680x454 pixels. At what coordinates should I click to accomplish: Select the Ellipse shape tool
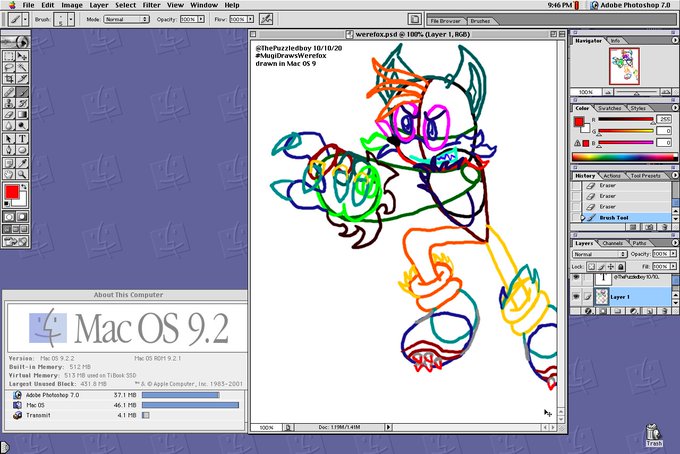(22, 150)
